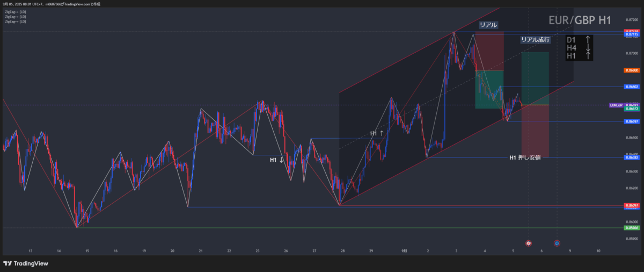Select the リアル text label

(488, 25)
